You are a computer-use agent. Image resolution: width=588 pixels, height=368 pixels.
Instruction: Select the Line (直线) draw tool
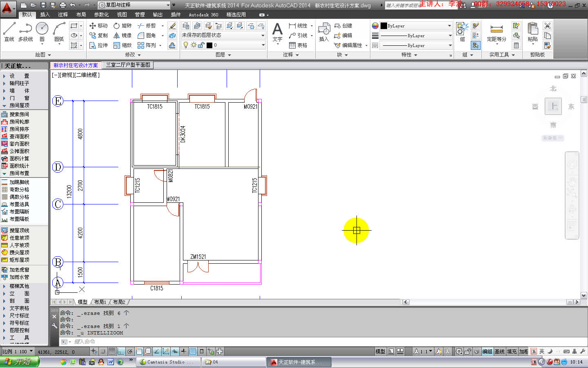[9, 32]
